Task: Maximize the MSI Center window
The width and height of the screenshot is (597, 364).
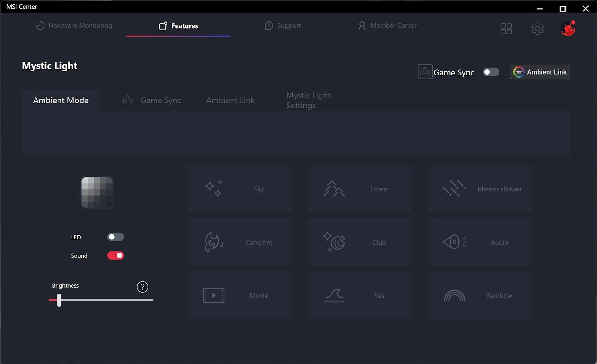Action: click(x=562, y=9)
